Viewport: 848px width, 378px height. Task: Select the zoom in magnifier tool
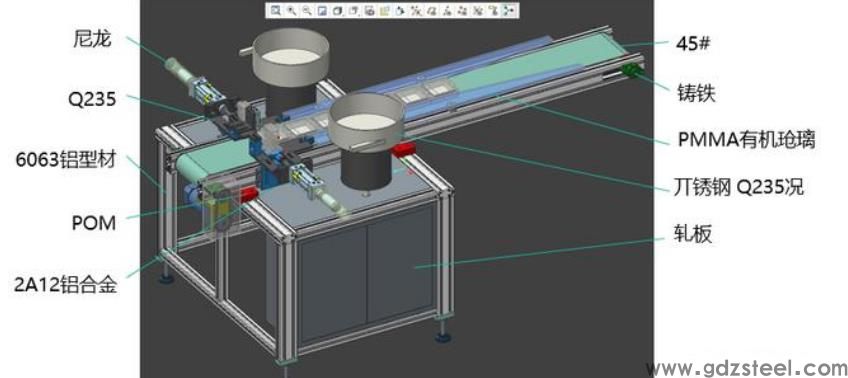tap(292, 10)
